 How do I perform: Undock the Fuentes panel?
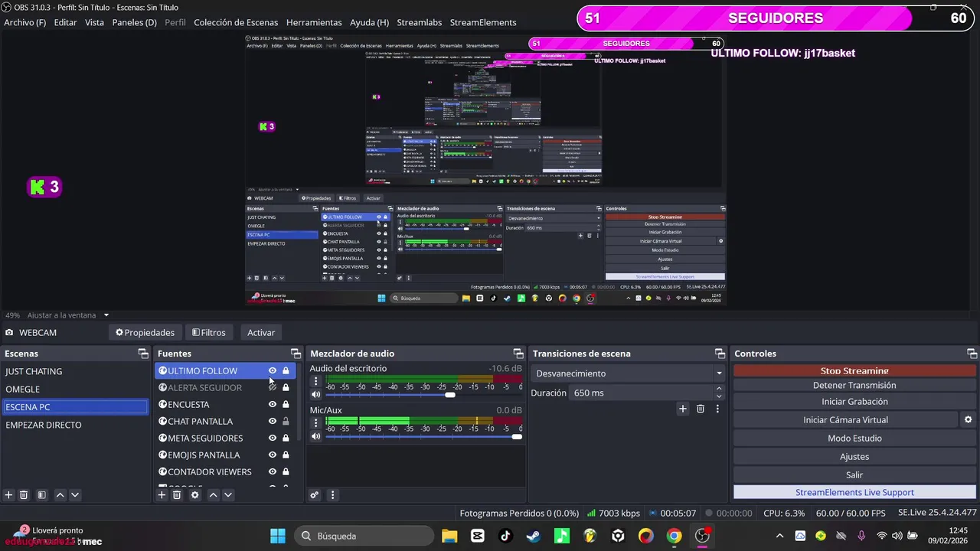(x=296, y=354)
